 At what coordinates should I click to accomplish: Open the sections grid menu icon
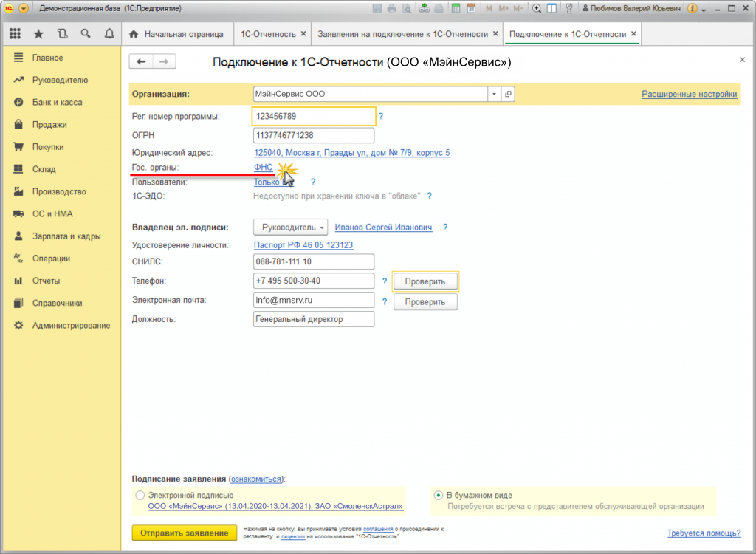pos(15,34)
